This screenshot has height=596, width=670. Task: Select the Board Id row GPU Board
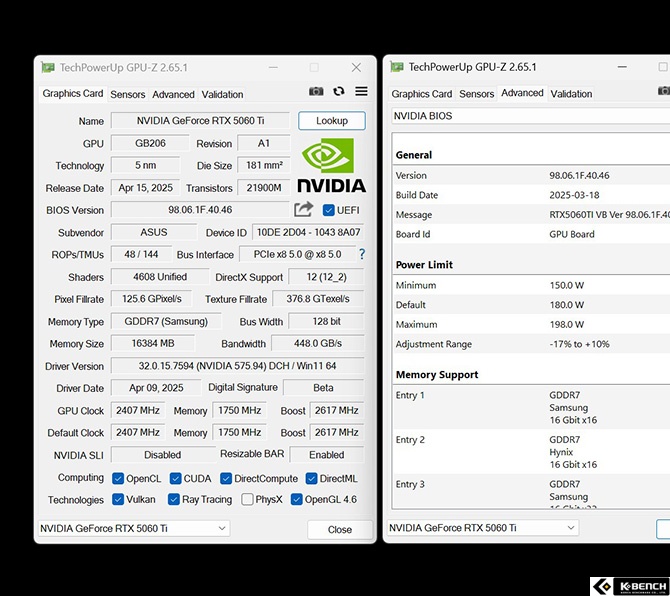tap(531, 234)
